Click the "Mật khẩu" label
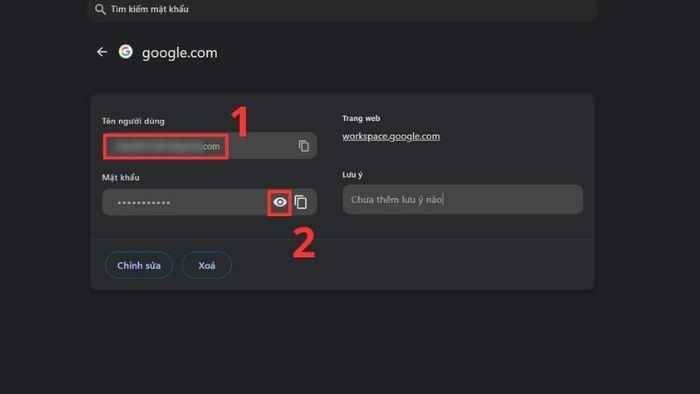700x394 pixels. tap(121, 178)
